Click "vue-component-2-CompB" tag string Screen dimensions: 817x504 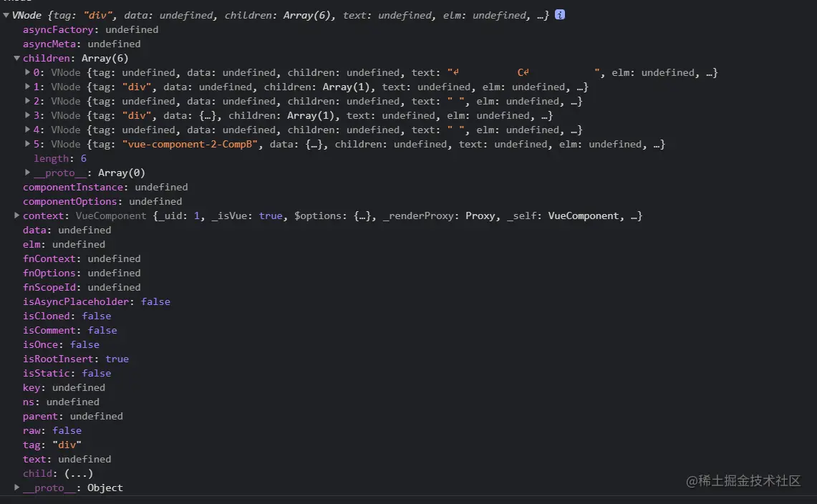[x=190, y=144]
